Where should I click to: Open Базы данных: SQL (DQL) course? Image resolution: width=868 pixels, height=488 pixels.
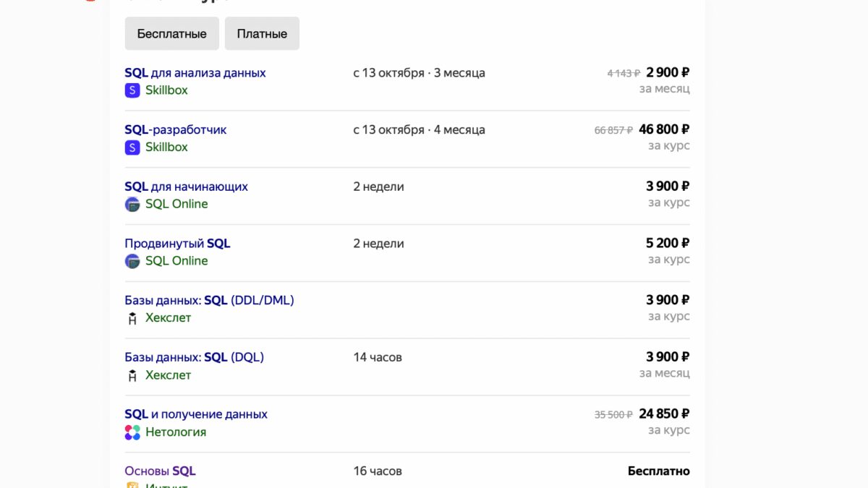pyautogui.click(x=194, y=357)
